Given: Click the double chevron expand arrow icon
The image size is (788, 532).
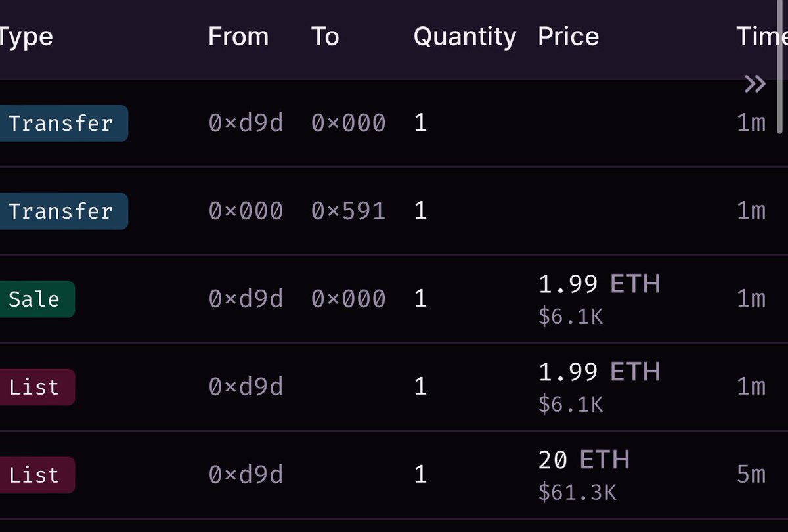Looking at the screenshot, I should 755,83.
